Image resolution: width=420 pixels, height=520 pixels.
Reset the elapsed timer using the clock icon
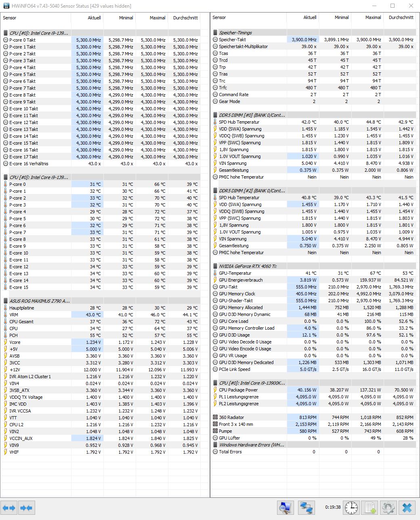click(x=351, y=508)
